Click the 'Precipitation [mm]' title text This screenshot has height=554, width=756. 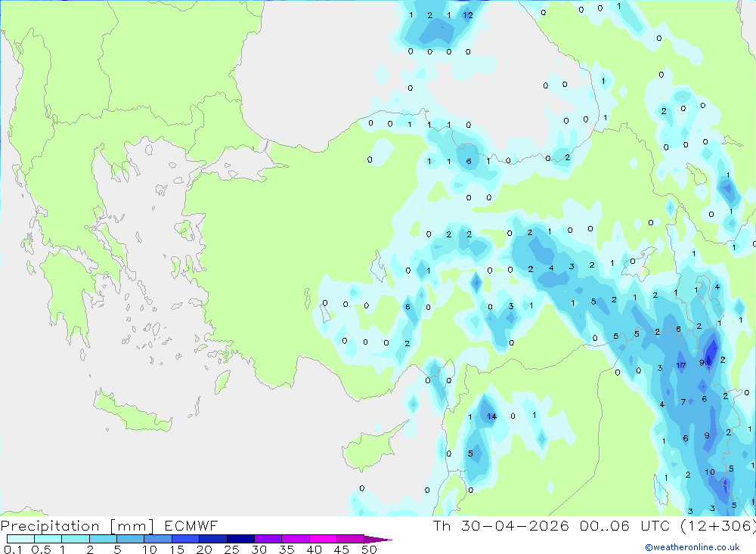[x=78, y=526]
